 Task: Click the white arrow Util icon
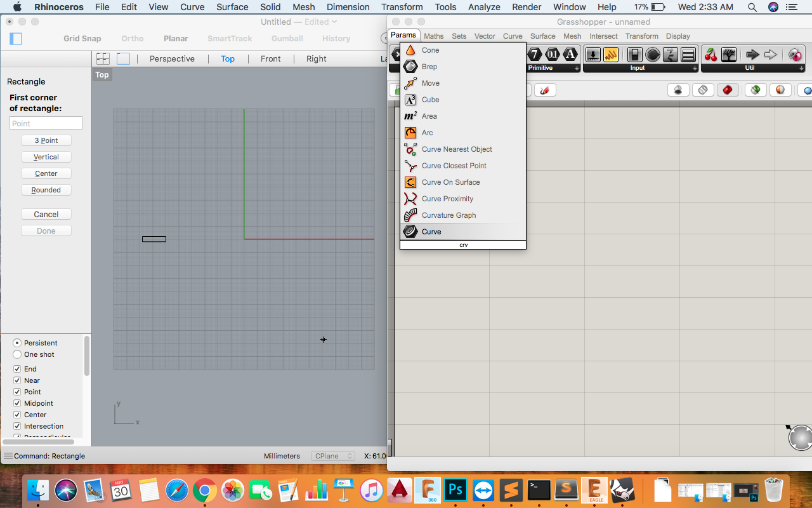770,55
